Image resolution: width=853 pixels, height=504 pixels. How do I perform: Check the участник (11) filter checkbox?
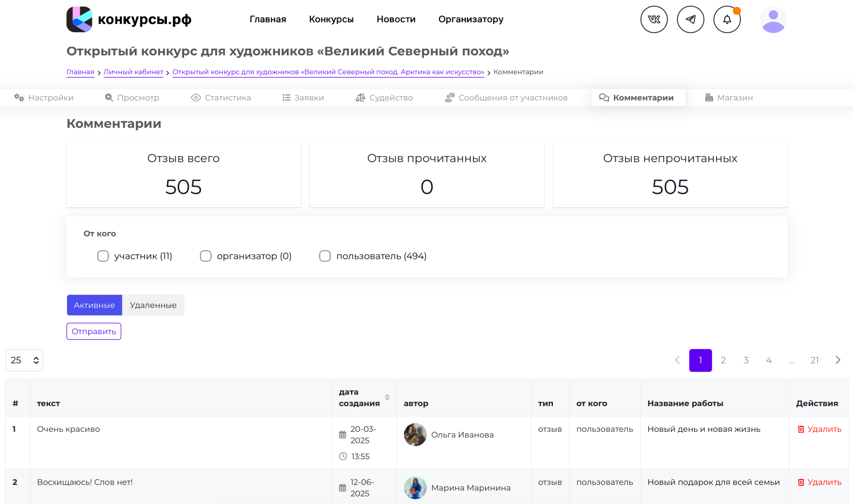click(x=103, y=256)
